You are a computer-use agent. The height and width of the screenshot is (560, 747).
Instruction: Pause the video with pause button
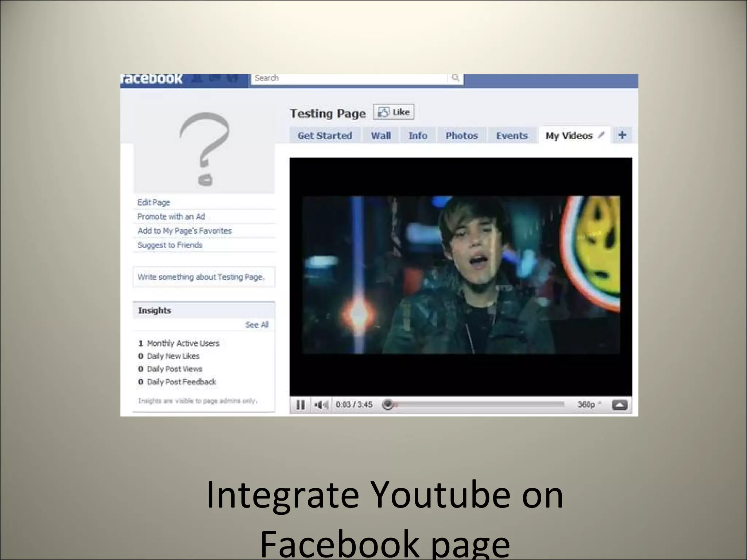(301, 405)
